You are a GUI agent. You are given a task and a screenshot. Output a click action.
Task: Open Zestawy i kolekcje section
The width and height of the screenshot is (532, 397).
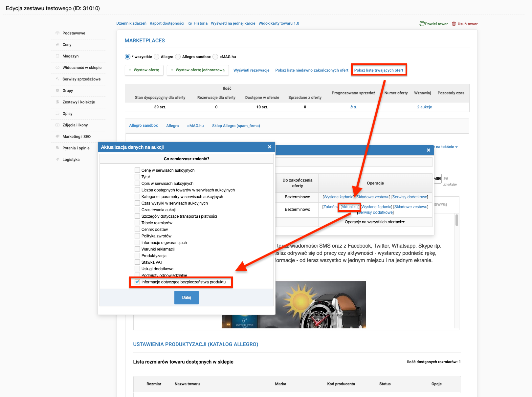78,102
